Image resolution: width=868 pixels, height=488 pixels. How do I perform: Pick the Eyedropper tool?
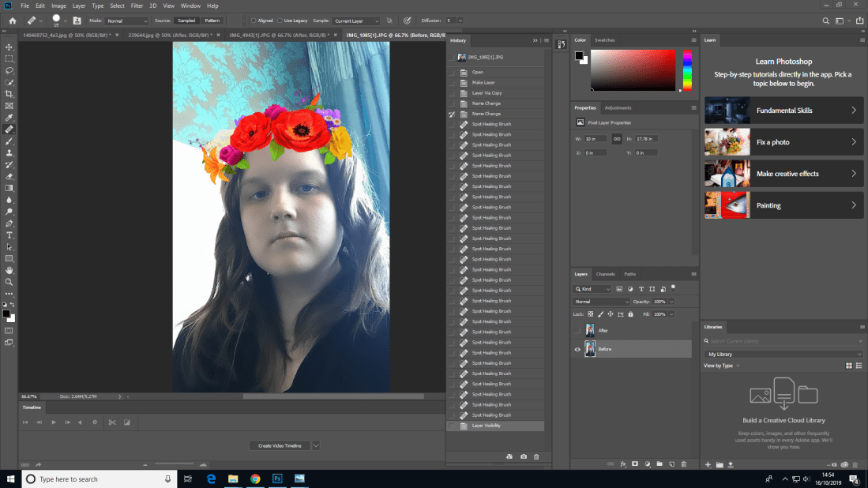click(9, 117)
